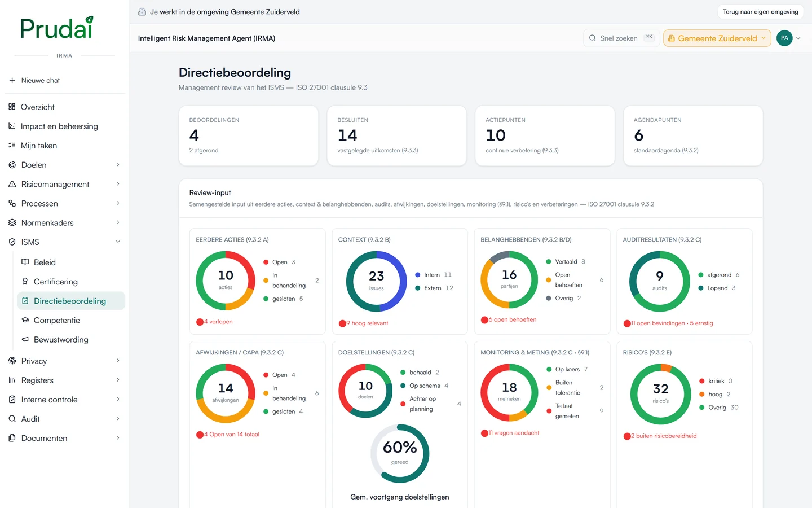This screenshot has width=812, height=508.
Task: Click '4 Open van 14 totaal' text
Action: click(232, 435)
